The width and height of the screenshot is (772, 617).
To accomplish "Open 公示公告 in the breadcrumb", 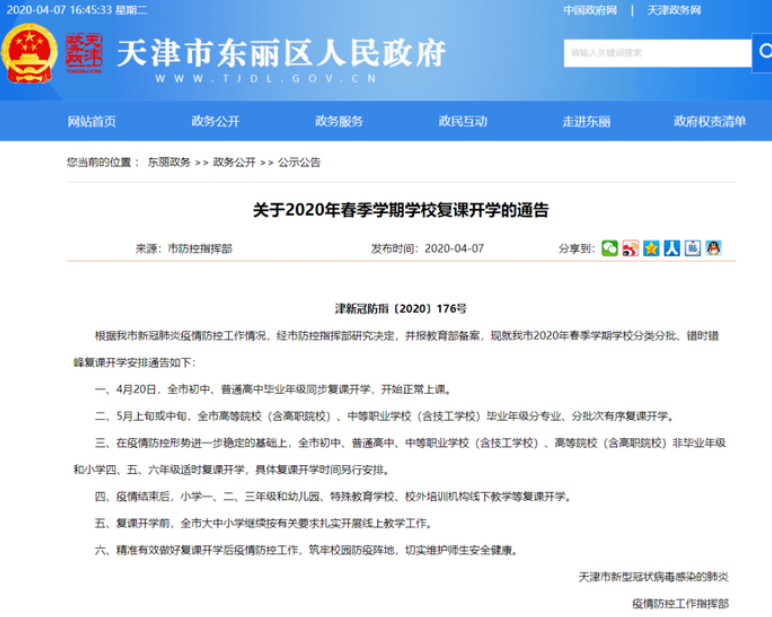I will (x=299, y=161).
